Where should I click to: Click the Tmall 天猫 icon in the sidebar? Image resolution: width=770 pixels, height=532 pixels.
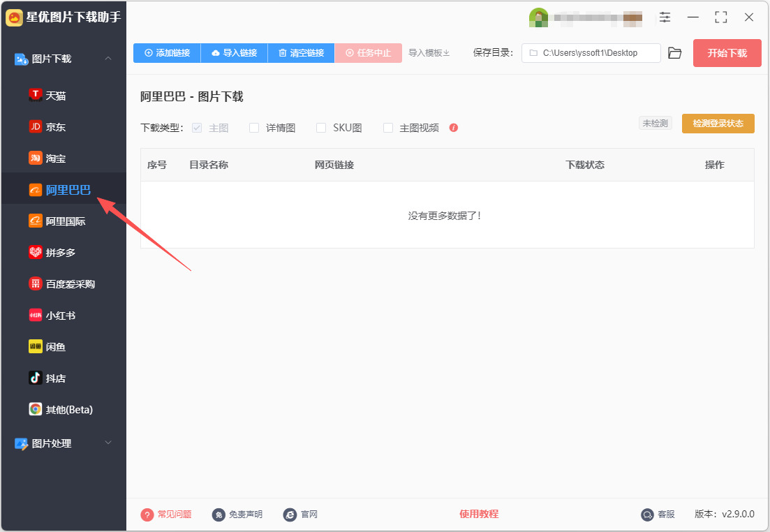click(x=36, y=95)
